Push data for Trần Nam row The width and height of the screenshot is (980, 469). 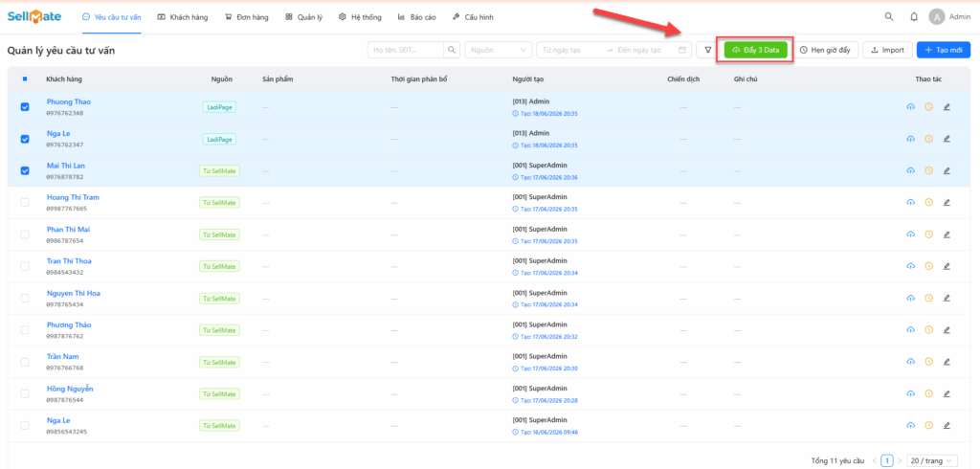click(911, 362)
